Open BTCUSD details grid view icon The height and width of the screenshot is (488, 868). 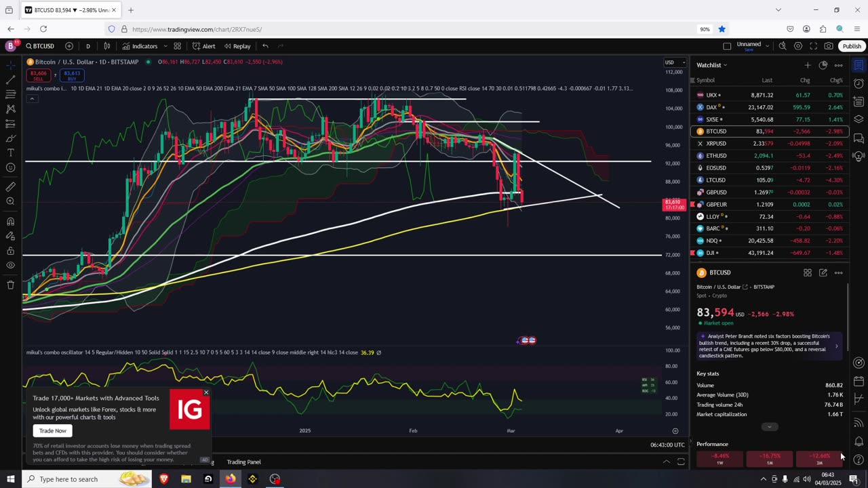coord(808,272)
